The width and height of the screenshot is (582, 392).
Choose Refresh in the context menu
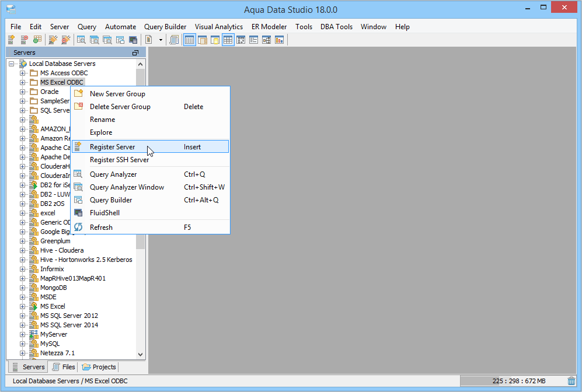point(151,228)
